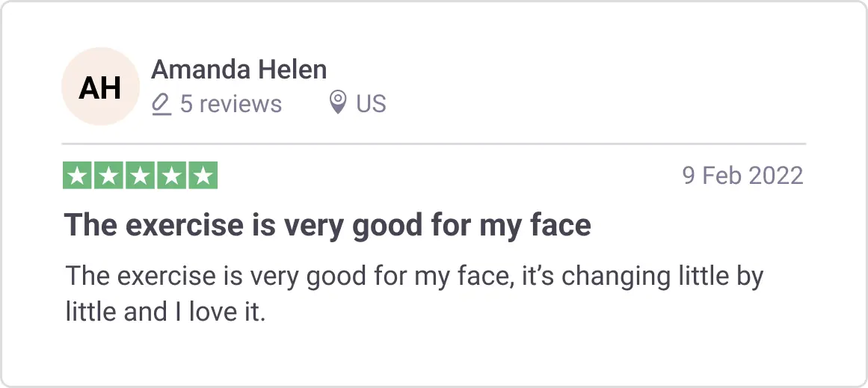
Task: Select the second green rating star
Action: tap(108, 176)
